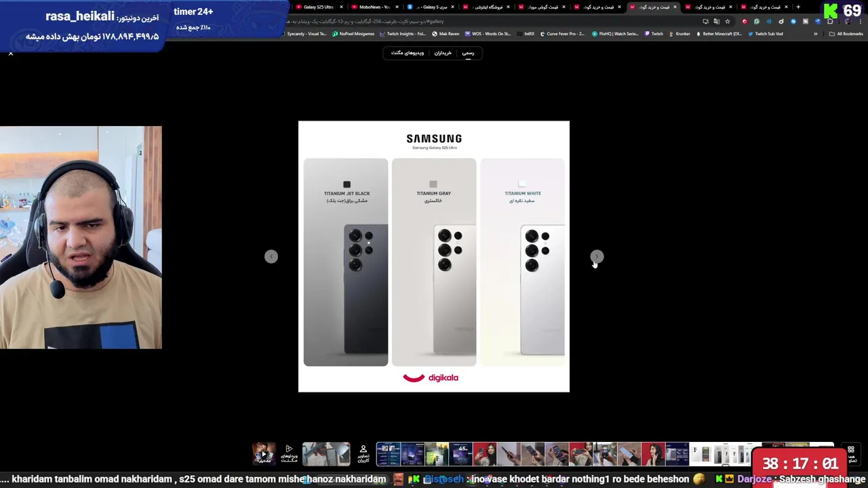Image resolution: width=868 pixels, height=488 pixels.
Task: Open the FlixHQ Watch Series bookmark
Action: 615,34
